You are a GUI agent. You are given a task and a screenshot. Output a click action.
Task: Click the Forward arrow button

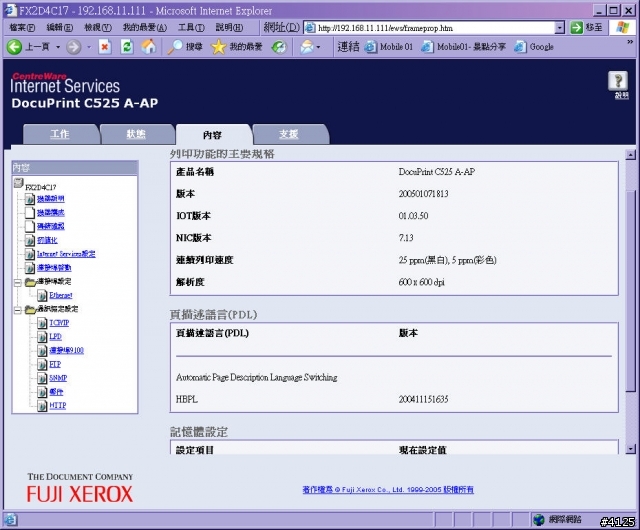pos(73,47)
